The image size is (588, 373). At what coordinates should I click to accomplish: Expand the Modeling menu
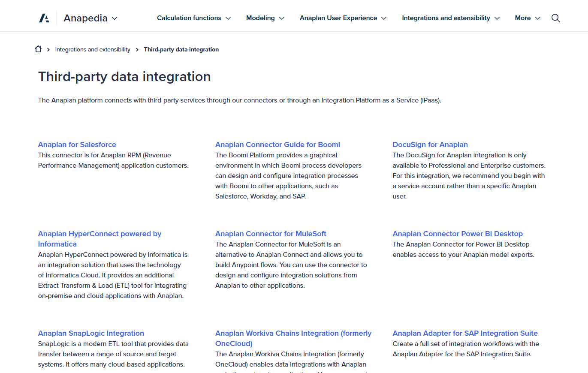point(265,18)
